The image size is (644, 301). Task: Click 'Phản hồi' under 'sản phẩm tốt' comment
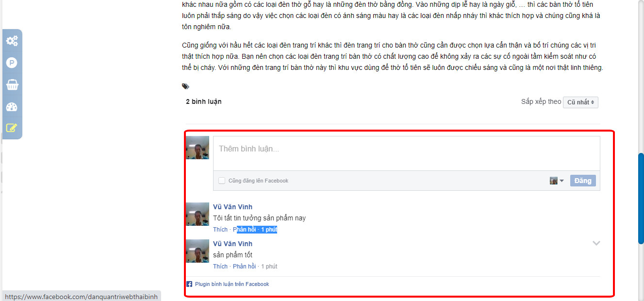[245, 267]
